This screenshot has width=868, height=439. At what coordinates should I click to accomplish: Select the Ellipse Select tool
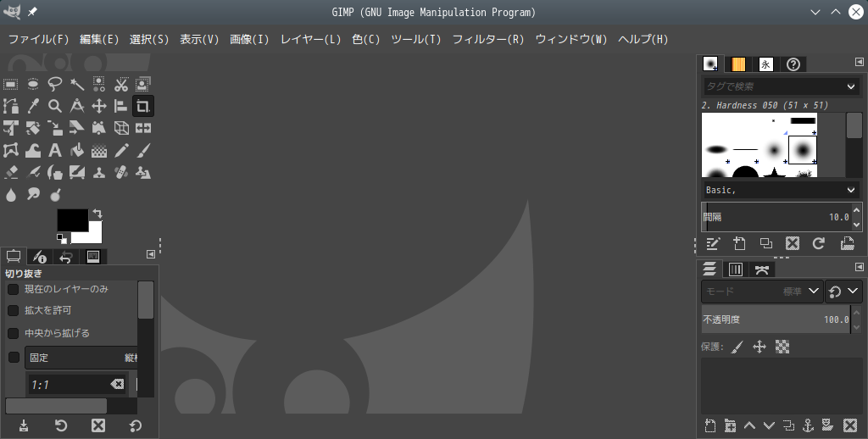click(33, 84)
